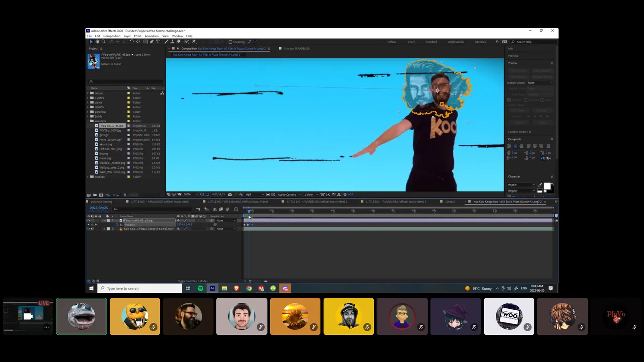Click the motion blur enable icon in timeline
This screenshot has width=644, height=362.
click(x=227, y=209)
